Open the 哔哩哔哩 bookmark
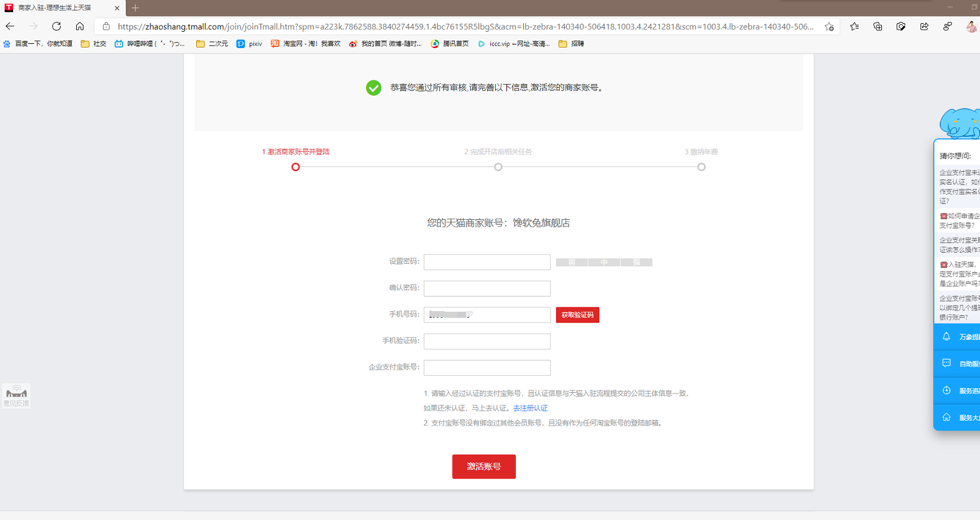 150,44
